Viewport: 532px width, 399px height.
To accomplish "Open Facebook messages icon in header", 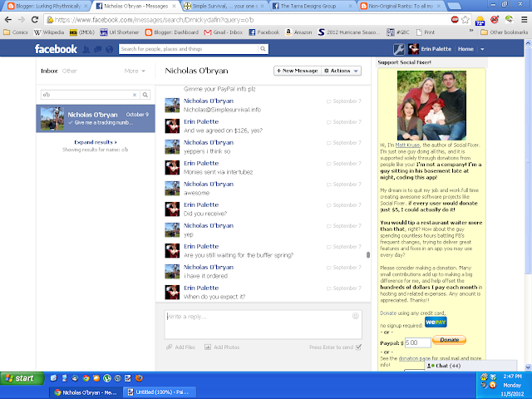I will click(98, 50).
